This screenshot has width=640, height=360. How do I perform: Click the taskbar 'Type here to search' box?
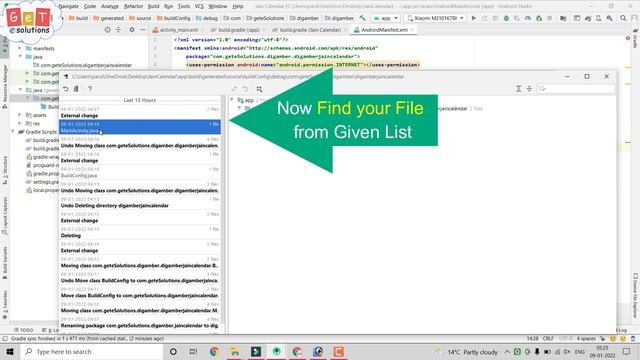coord(91,351)
